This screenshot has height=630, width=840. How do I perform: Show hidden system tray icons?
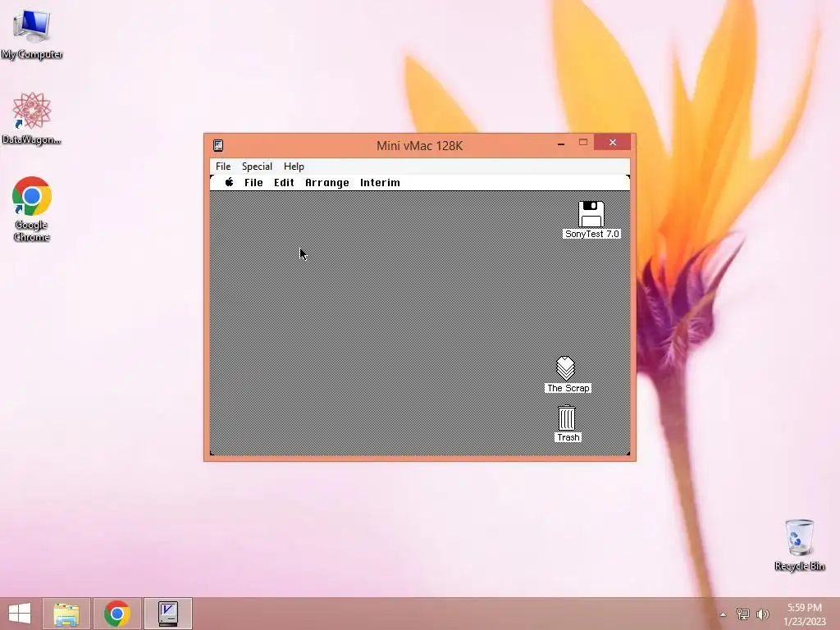(723, 614)
